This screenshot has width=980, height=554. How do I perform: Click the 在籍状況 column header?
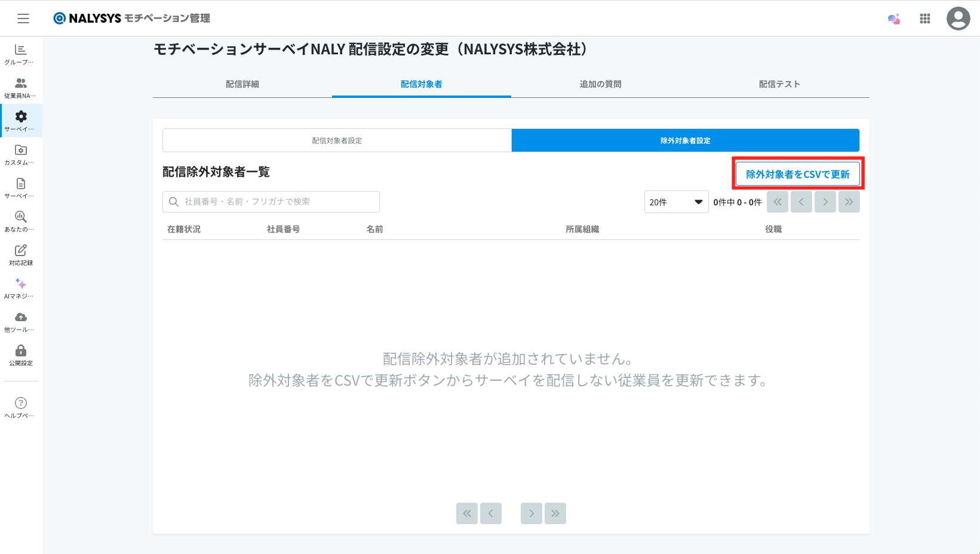184,229
